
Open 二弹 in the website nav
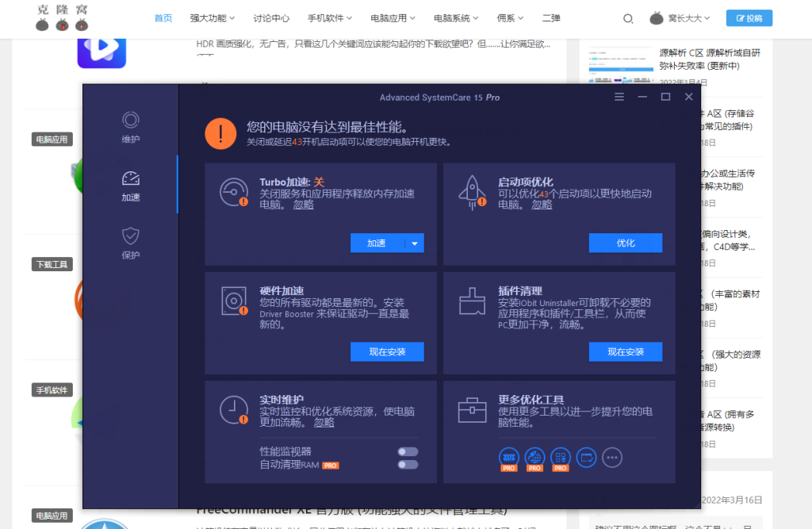551,18
